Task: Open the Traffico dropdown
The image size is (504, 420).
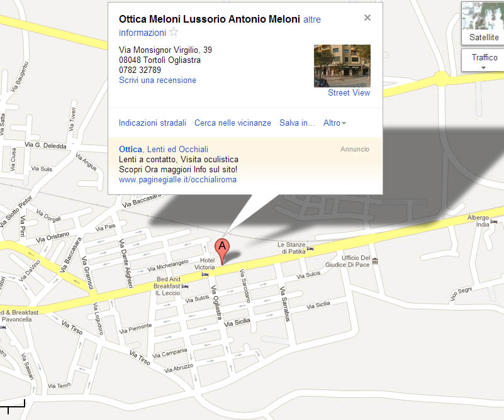Action: click(483, 60)
